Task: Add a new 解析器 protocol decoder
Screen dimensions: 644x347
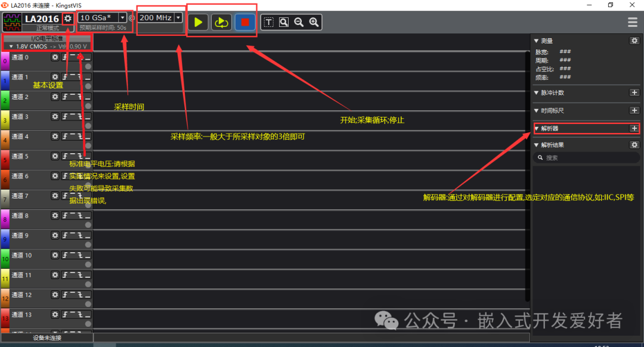Action: coord(634,129)
